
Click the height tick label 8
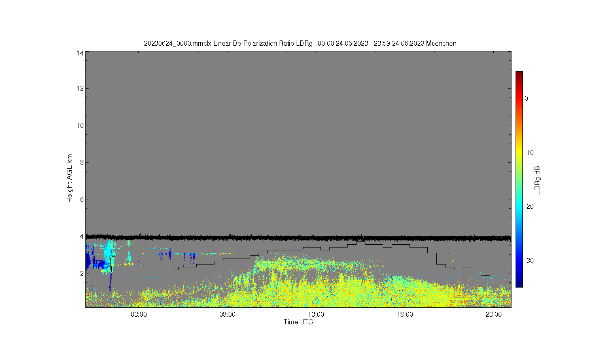tap(82, 162)
